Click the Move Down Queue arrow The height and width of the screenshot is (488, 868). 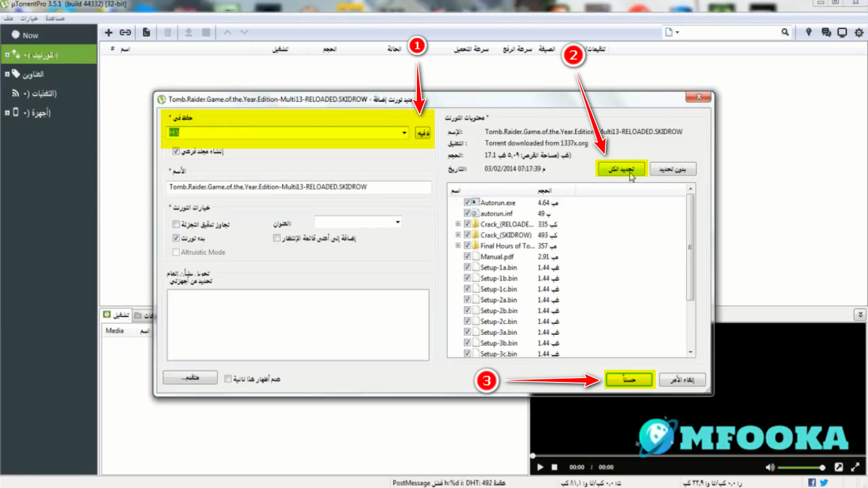(x=244, y=32)
